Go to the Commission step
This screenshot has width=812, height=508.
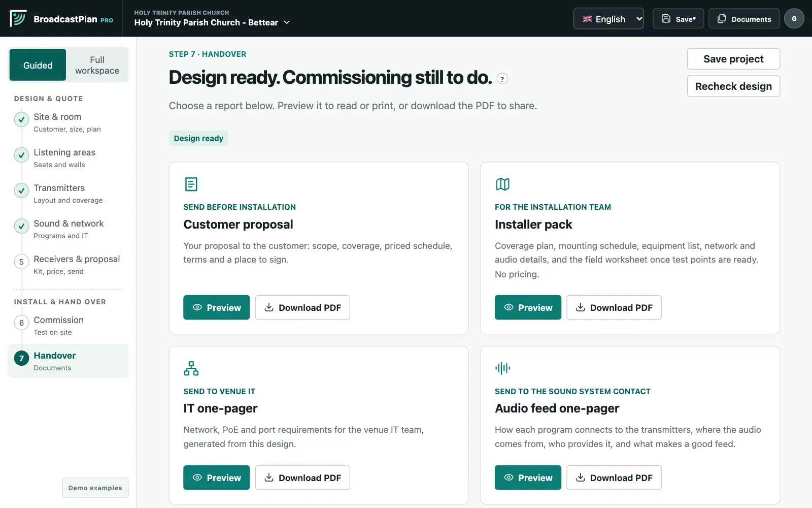click(x=69, y=325)
